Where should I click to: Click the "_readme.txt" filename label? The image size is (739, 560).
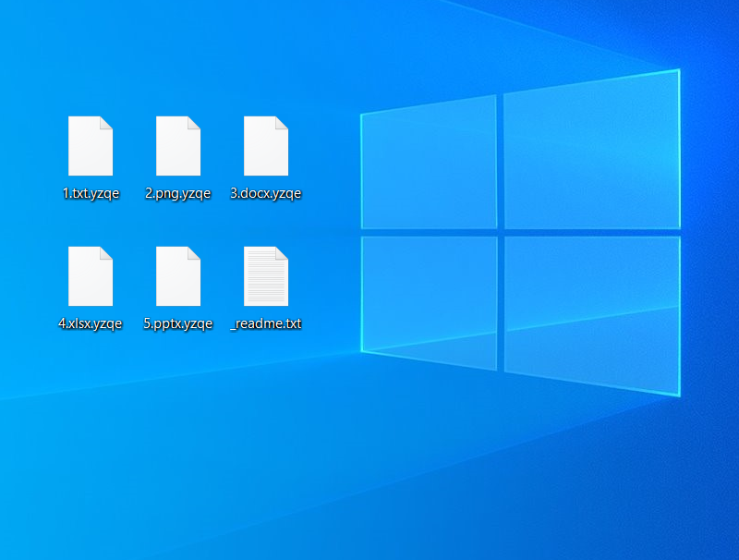pyautogui.click(x=266, y=323)
